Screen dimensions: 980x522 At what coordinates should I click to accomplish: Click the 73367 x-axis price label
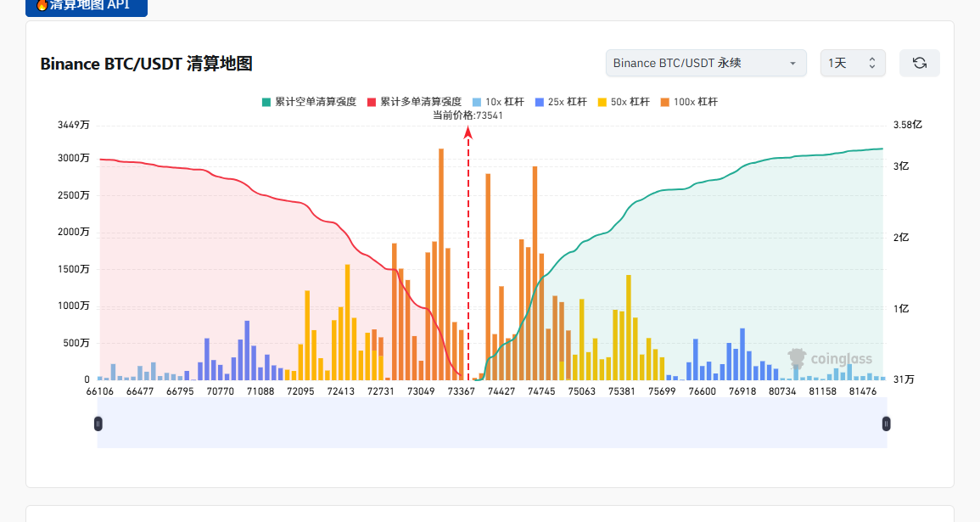coord(462,391)
